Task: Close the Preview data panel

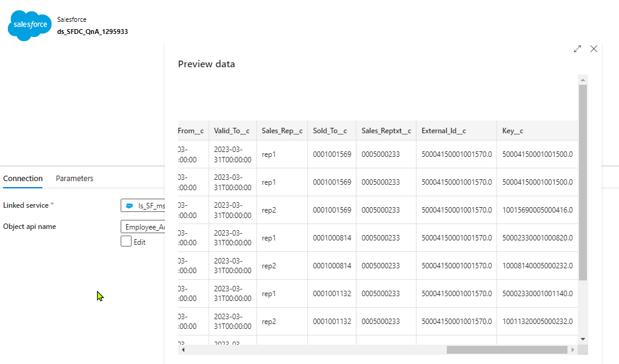Action: click(594, 49)
